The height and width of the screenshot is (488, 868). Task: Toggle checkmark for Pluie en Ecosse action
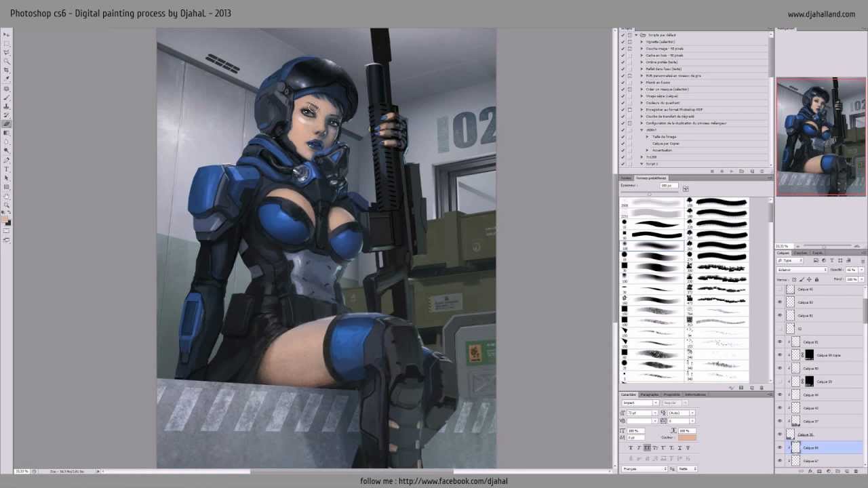pos(623,83)
